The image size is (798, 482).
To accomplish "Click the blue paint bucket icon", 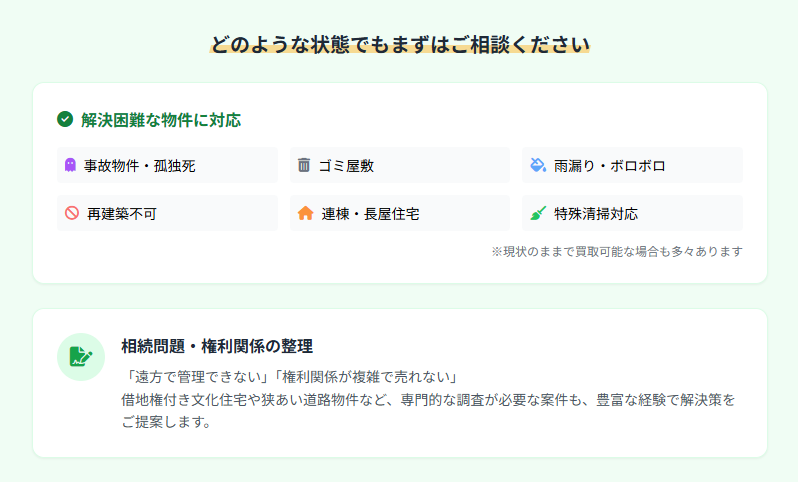I will click(x=537, y=165).
